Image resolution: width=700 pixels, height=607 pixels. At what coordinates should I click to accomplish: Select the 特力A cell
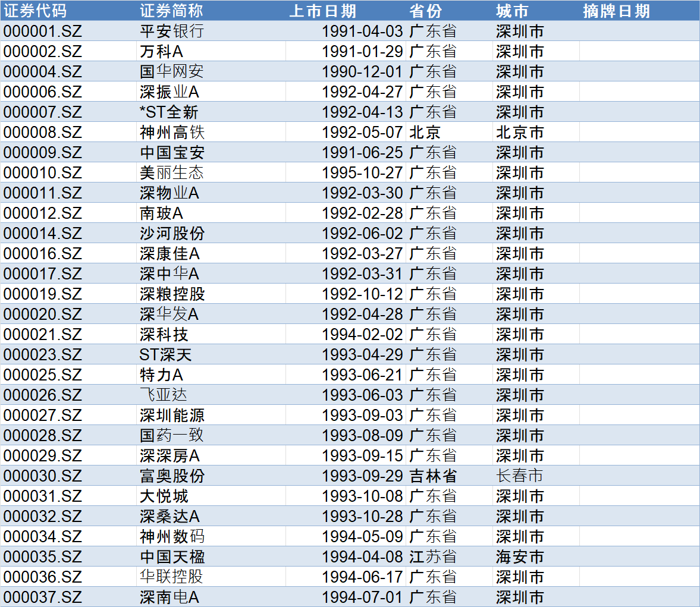pos(211,375)
